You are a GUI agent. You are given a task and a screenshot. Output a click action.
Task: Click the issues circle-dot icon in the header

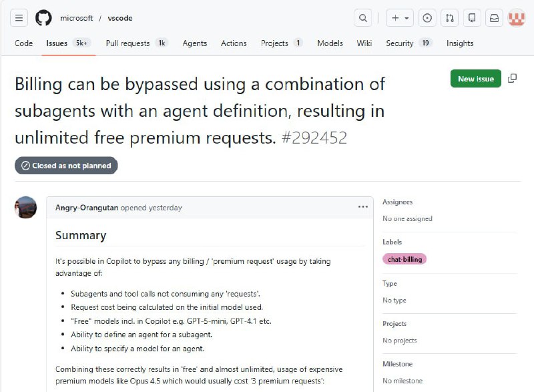point(427,18)
